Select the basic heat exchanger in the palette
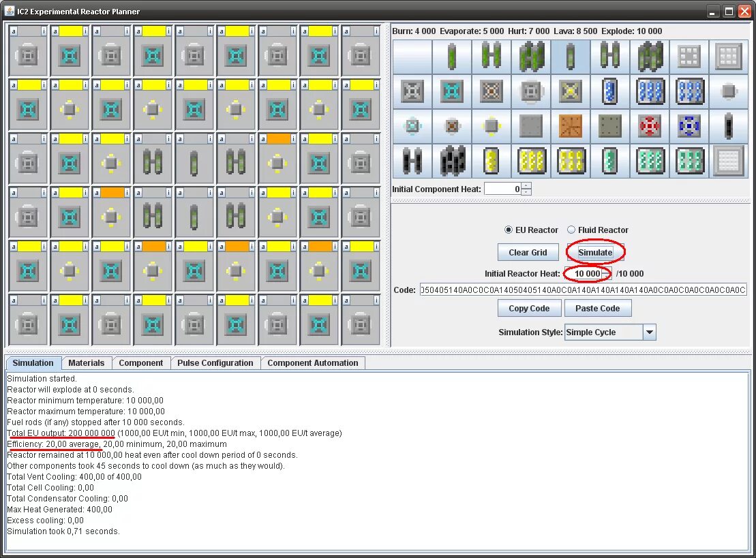 click(x=729, y=91)
